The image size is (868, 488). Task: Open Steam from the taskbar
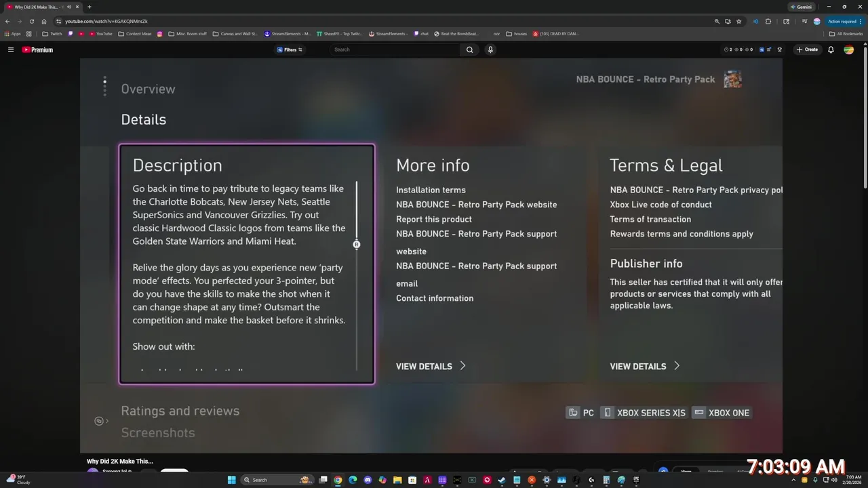pyautogui.click(x=502, y=480)
